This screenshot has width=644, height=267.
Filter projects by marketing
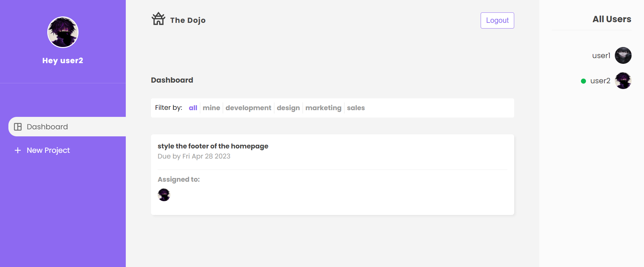click(323, 108)
